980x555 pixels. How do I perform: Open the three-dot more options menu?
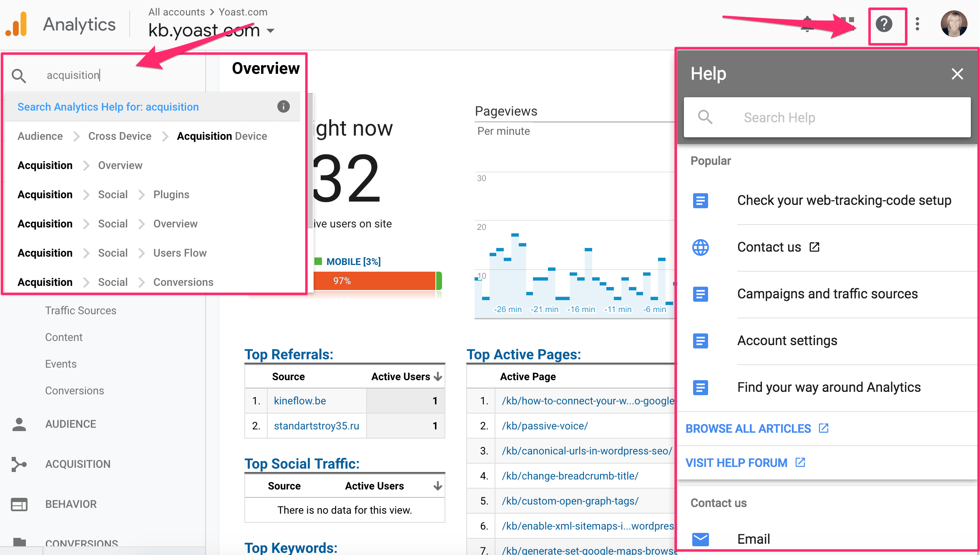click(917, 24)
